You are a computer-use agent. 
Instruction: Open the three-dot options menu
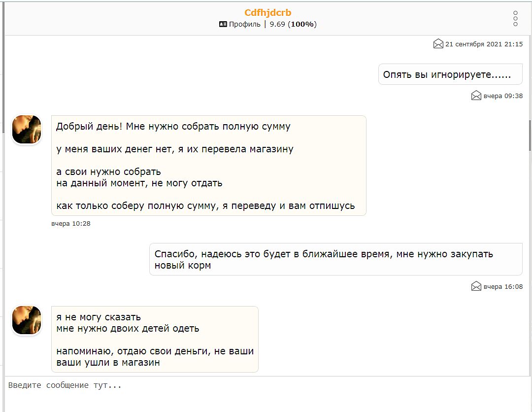point(515,18)
